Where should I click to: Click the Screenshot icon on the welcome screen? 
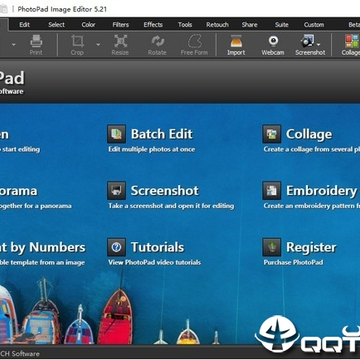click(x=116, y=191)
